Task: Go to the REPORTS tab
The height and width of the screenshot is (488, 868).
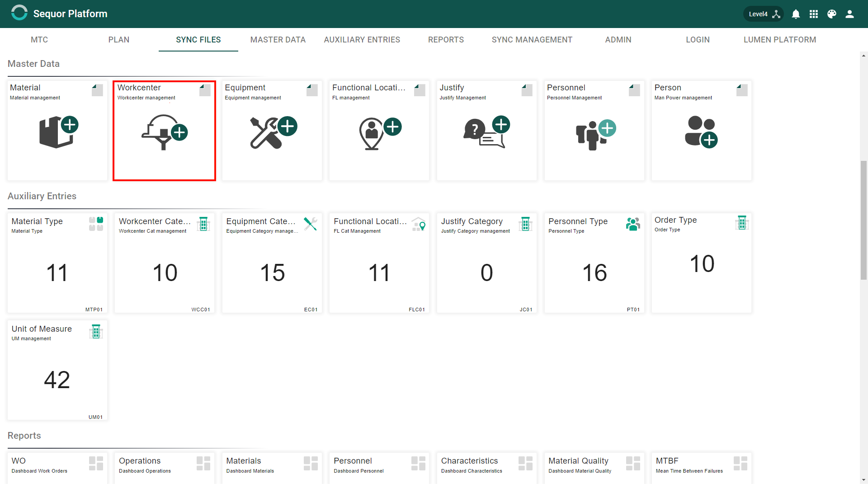Action: coord(446,40)
